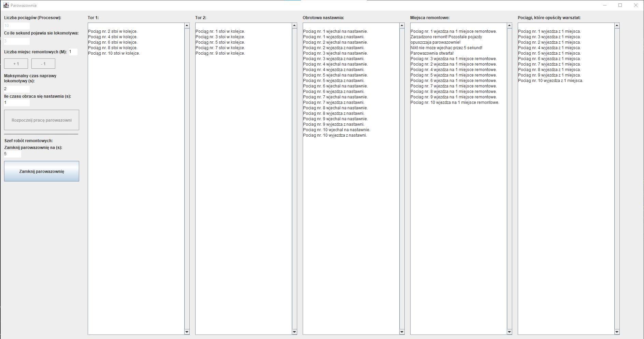The width and height of the screenshot is (644, 339).
Task: Click the Rozpocznij pracę parowazowni button
Action: (42, 120)
